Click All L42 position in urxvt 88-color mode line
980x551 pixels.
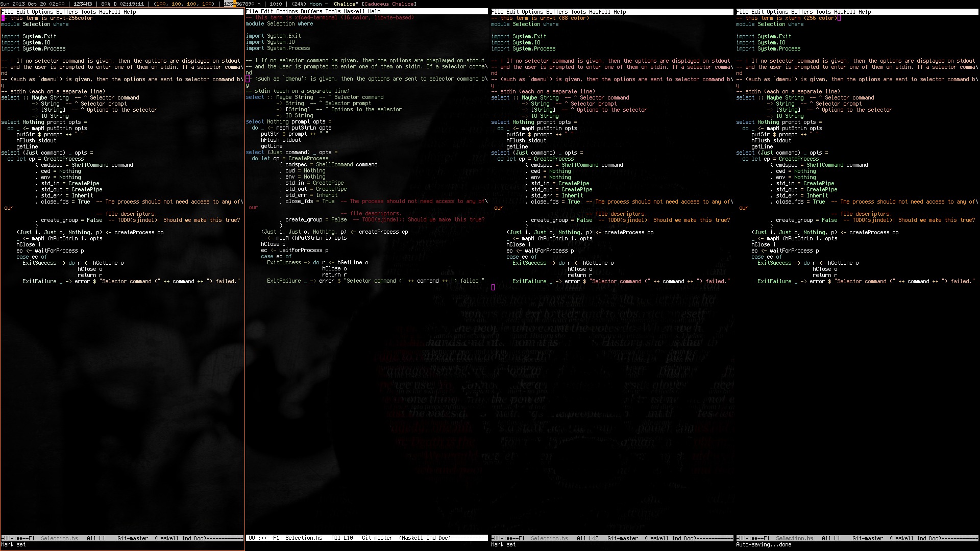coord(587,538)
